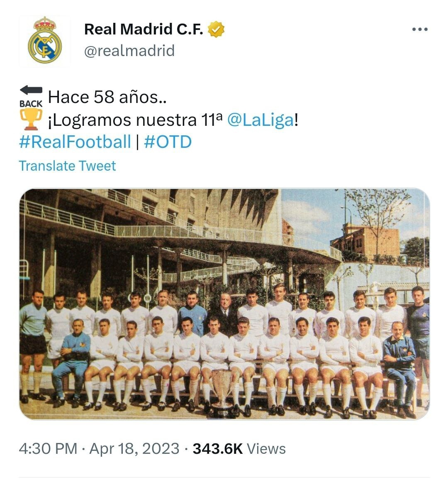Open the three-dot more options menu
Viewport: 448px width, 492px height.
(x=420, y=29)
